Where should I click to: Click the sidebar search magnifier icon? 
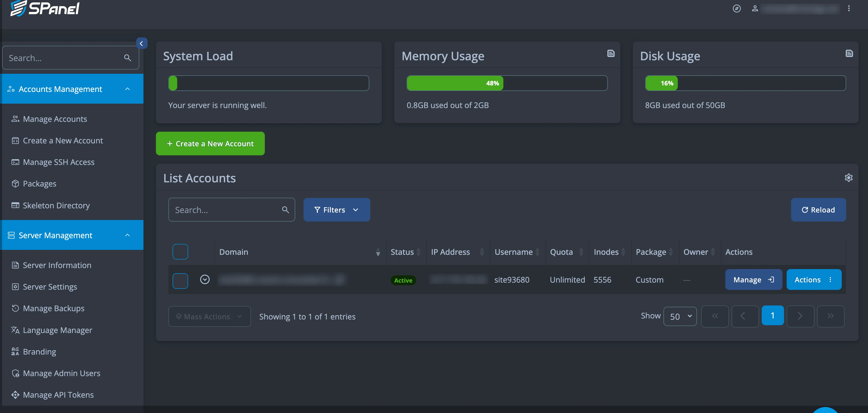click(x=127, y=58)
